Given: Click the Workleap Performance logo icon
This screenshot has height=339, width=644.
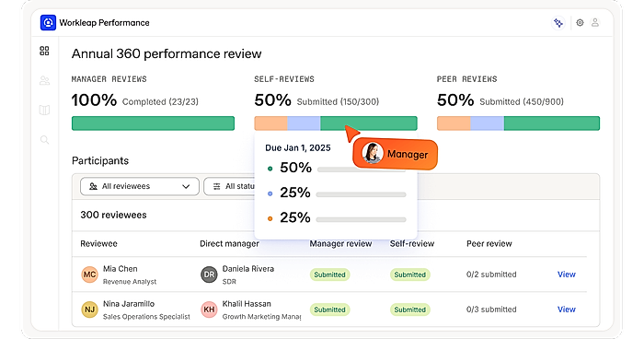Looking at the screenshot, I should pyautogui.click(x=48, y=23).
